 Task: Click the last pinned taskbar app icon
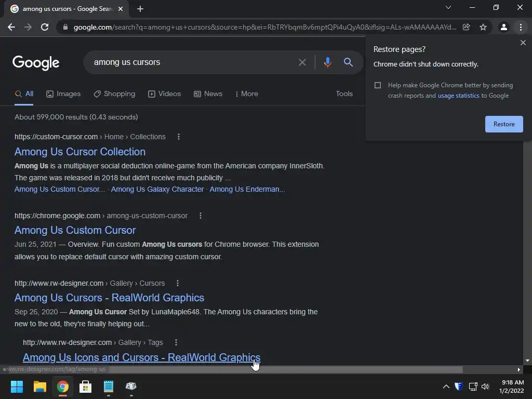click(131, 387)
